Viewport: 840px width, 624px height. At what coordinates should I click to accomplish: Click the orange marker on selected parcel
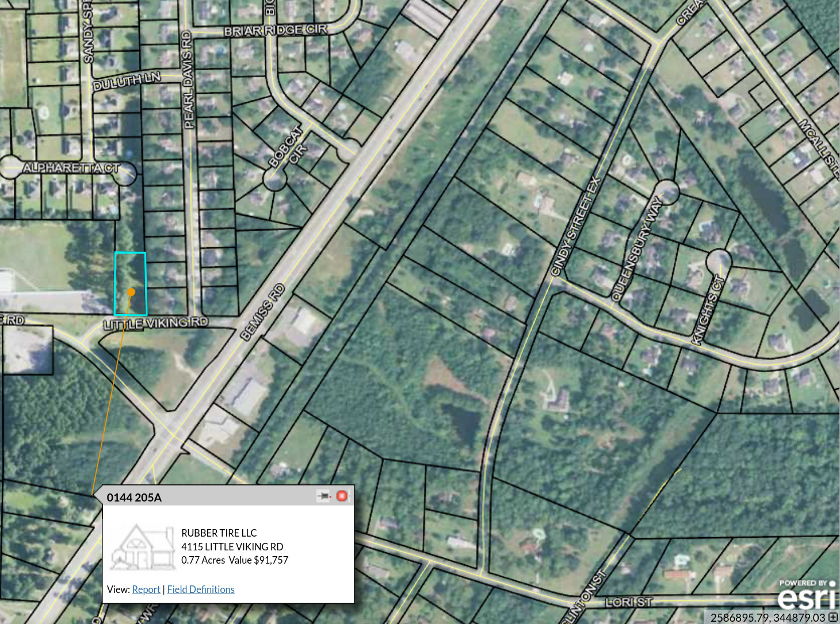pos(131,292)
